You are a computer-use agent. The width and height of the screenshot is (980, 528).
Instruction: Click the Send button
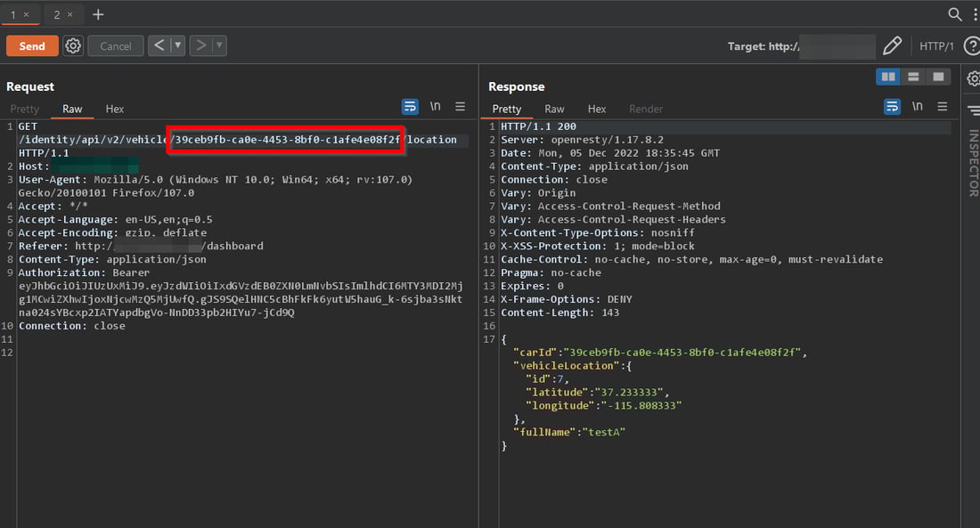pos(32,45)
